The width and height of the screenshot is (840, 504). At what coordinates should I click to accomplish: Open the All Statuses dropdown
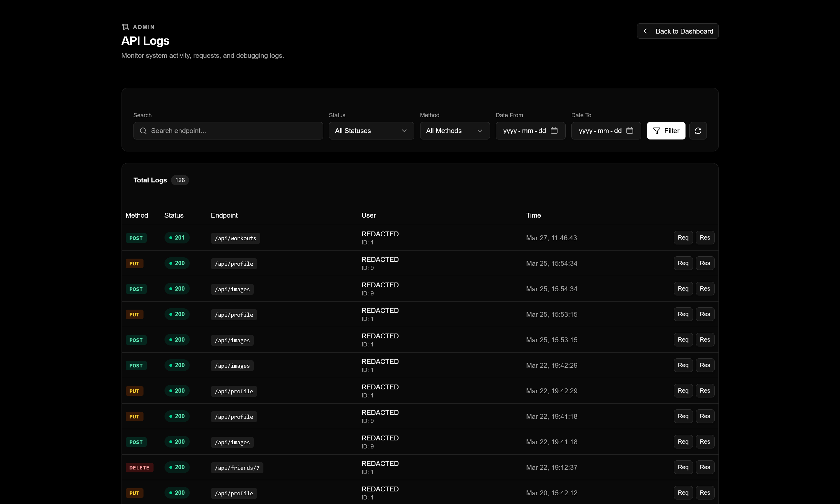tap(371, 131)
